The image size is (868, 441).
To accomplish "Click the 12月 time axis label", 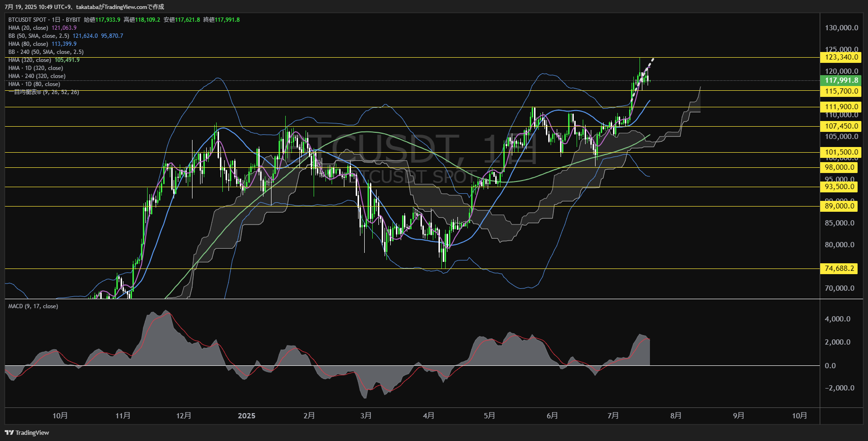I will point(184,415).
